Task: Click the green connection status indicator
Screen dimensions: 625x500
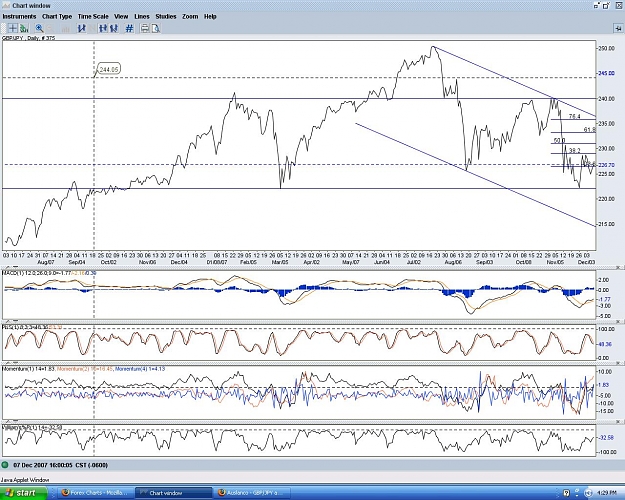Action: [x=5, y=465]
